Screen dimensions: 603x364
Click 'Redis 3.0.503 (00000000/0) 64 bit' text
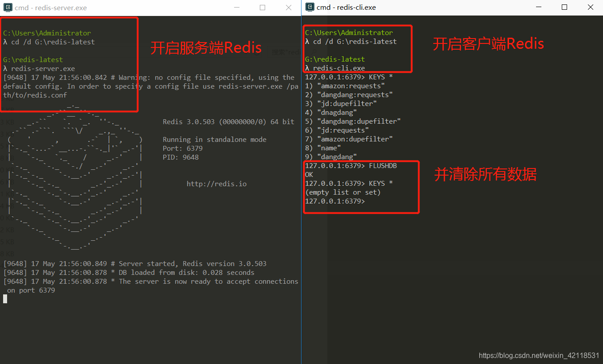point(228,121)
